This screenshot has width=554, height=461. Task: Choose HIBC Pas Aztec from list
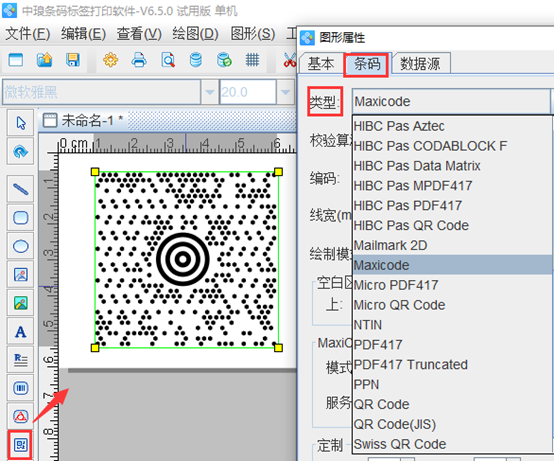pos(452,126)
